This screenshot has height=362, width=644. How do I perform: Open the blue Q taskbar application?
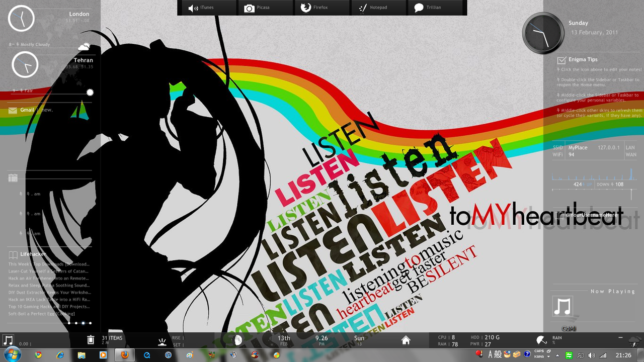click(x=147, y=355)
